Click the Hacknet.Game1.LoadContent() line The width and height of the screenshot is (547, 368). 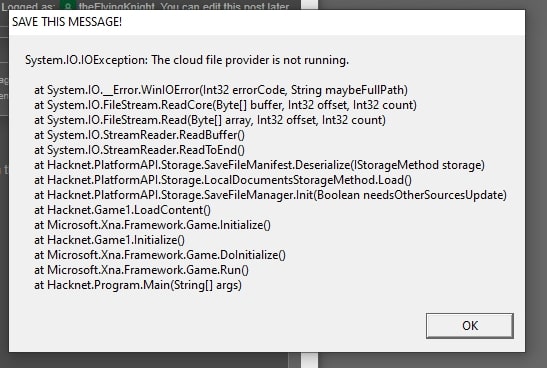122,210
